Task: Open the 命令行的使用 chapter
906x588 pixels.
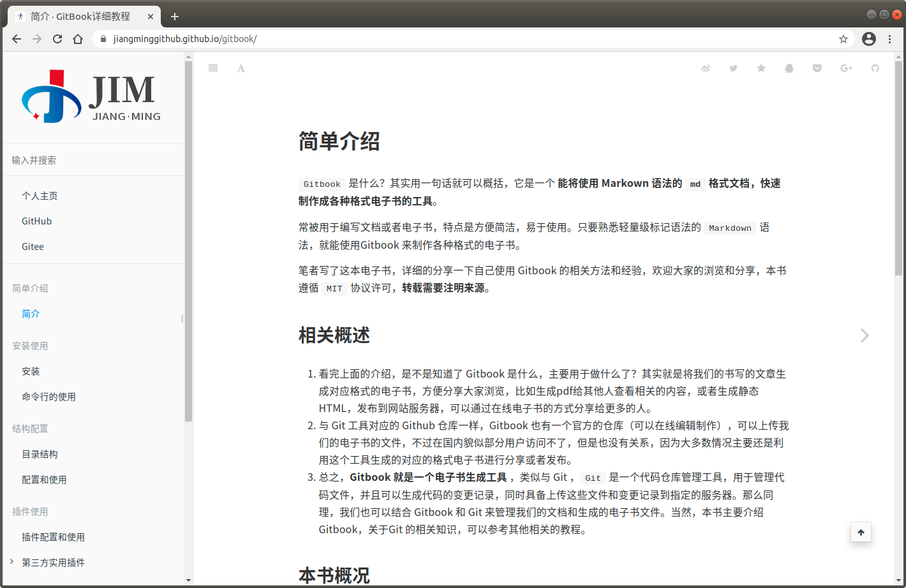Action: click(x=48, y=397)
